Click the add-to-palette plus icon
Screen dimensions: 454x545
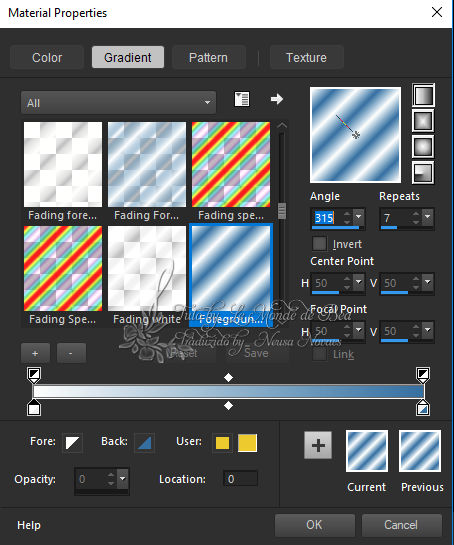[x=318, y=445]
